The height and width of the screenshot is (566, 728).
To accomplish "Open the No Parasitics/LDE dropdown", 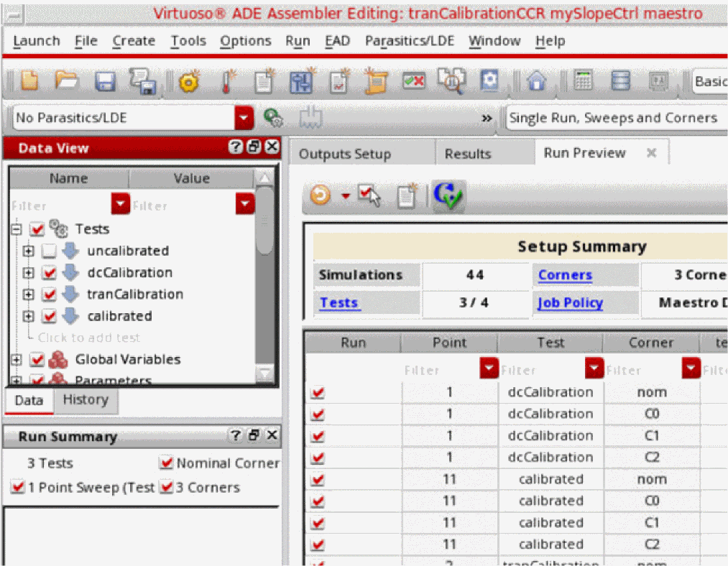I will point(246,118).
